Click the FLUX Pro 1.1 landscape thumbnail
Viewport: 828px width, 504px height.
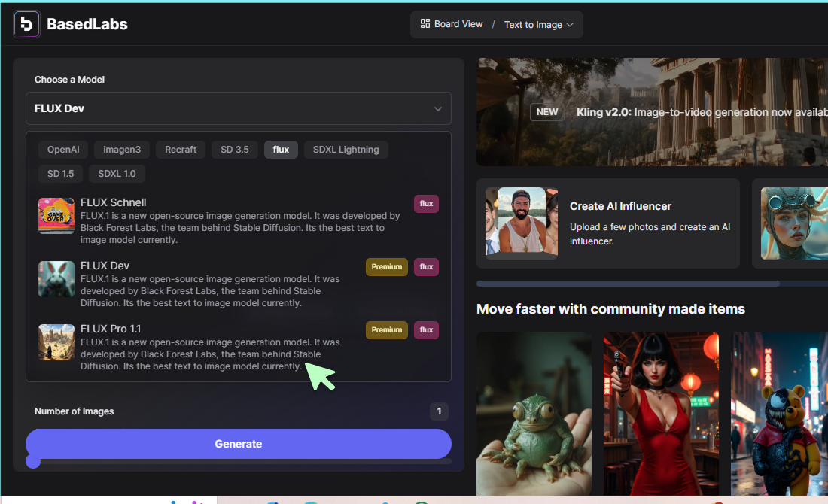point(56,342)
